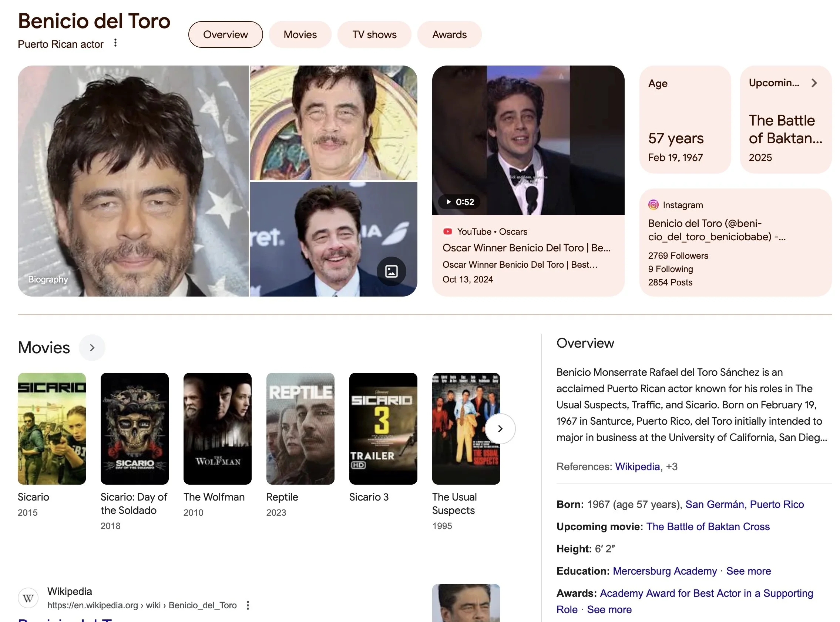The width and height of the screenshot is (840, 622).
Task: Open three-dot options next to Wikipedia result
Action: [x=248, y=605]
